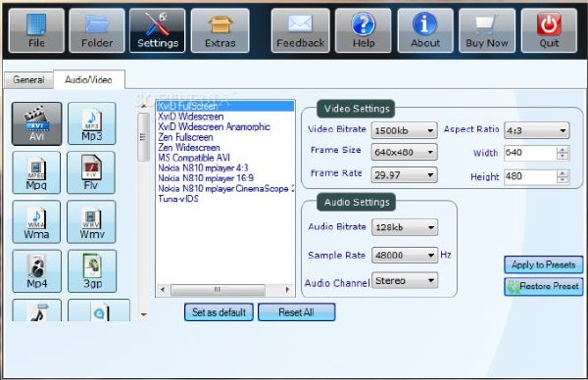The height and width of the screenshot is (380, 588).
Task: Choose the Avi format icon
Action: coord(37,123)
